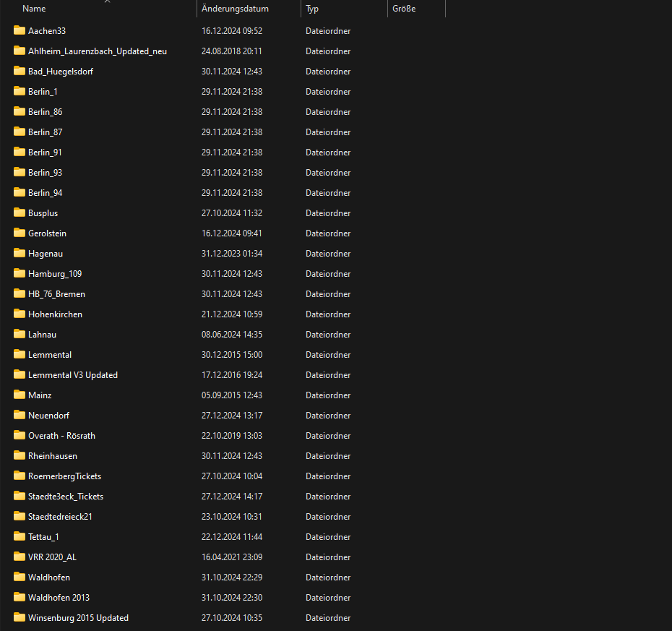The width and height of the screenshot is (672, 631).
Task: Select the Hamburg_109 folder icon
Action: click(x=20, y=273)
